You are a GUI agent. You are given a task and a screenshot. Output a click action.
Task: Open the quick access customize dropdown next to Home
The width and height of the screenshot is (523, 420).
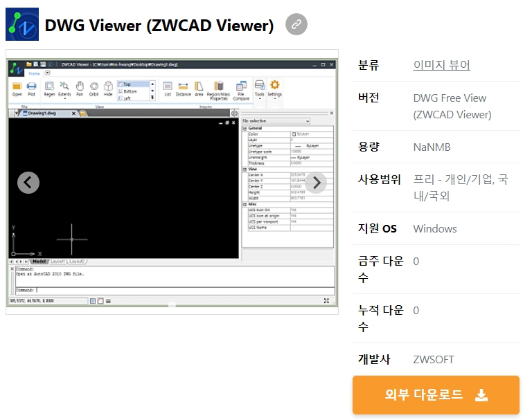47,73
